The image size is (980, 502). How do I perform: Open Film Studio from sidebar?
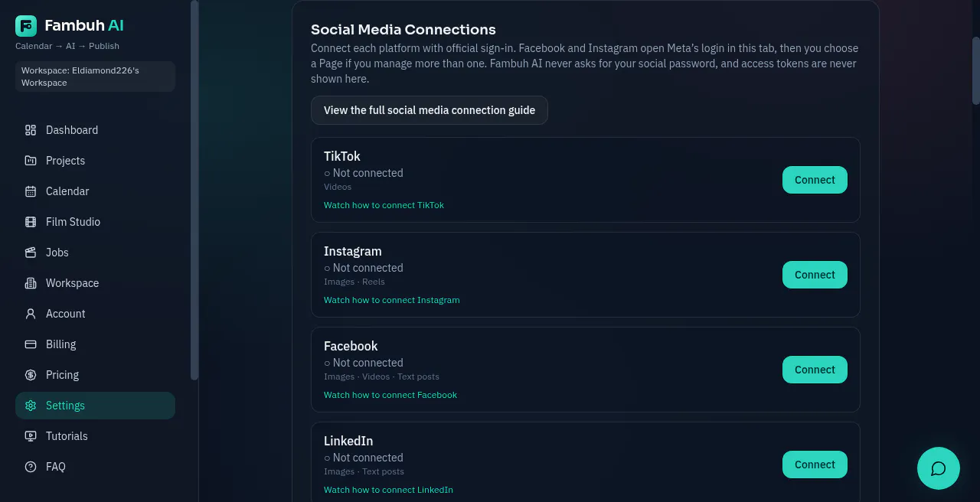pos(95,222)
